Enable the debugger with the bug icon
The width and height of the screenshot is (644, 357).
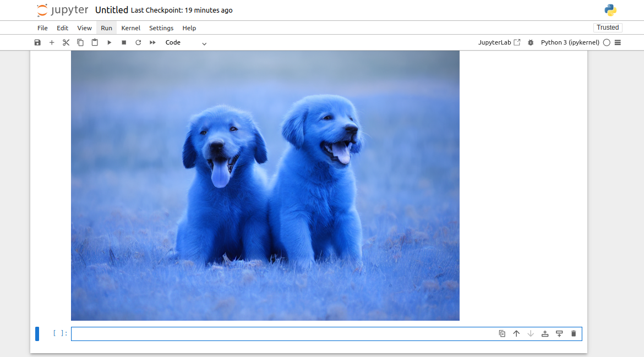click(531, 42)
